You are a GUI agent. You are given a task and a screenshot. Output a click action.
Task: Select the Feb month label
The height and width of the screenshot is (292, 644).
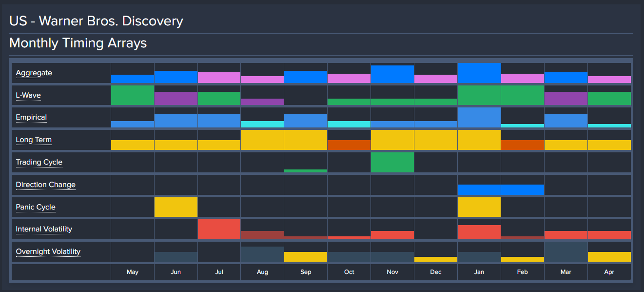523,272
